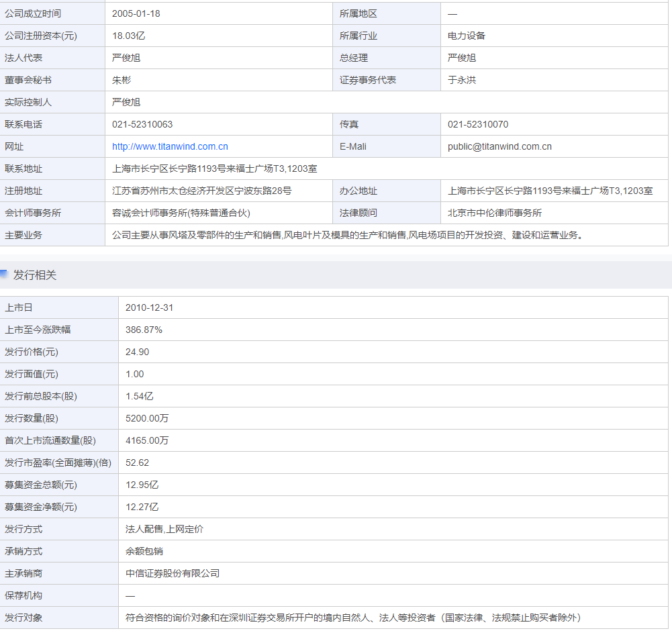Click the 法律顾问 label cell

(387, 213)
